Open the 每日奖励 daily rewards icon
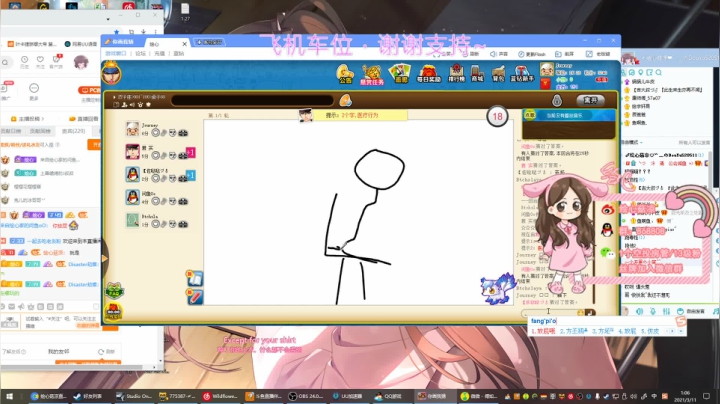Image resolution: width=720 pixels, height=404 pixels. 428,74
